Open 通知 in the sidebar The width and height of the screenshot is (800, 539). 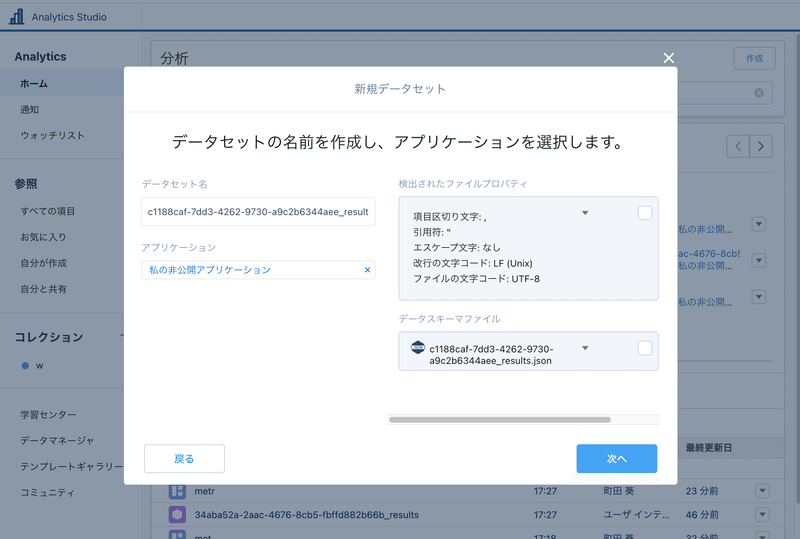point(30,109)
